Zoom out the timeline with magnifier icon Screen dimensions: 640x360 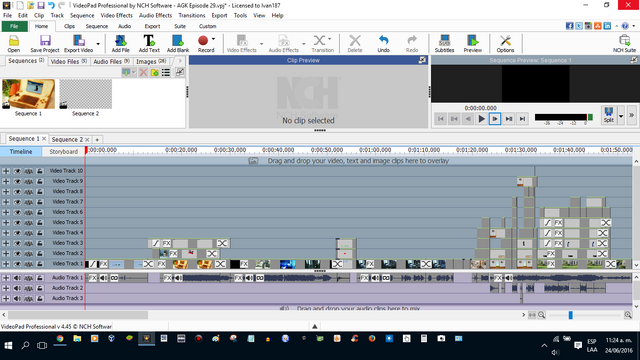coord(542,315)
